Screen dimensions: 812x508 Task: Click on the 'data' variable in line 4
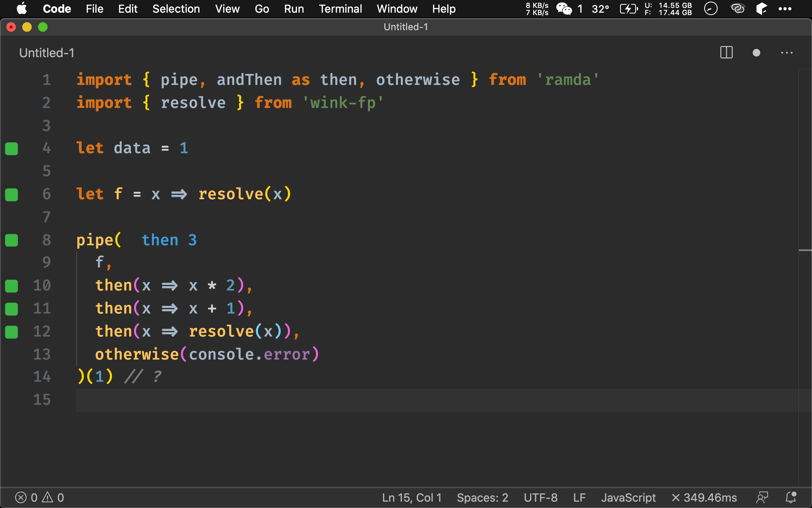click(x=132, y=148)
